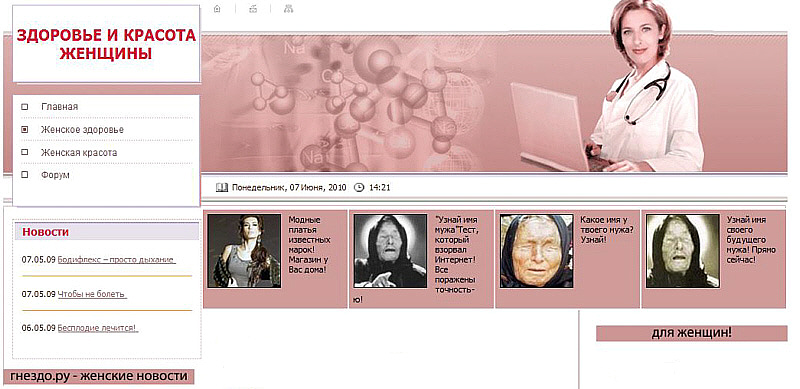Open the Форум menu item
800x389 pixels.
[55, 175]
